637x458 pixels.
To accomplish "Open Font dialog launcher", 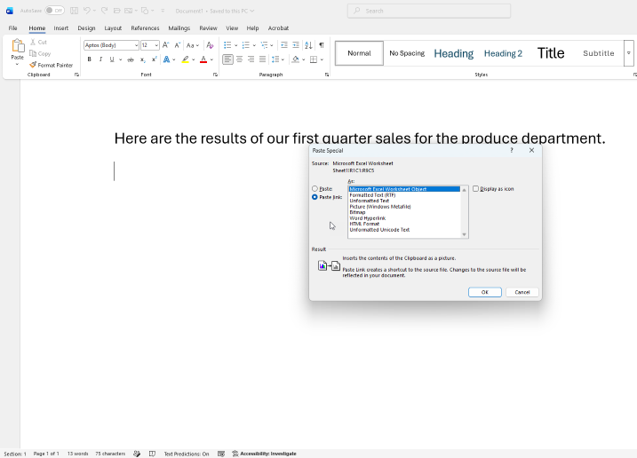I will [215, 75].
